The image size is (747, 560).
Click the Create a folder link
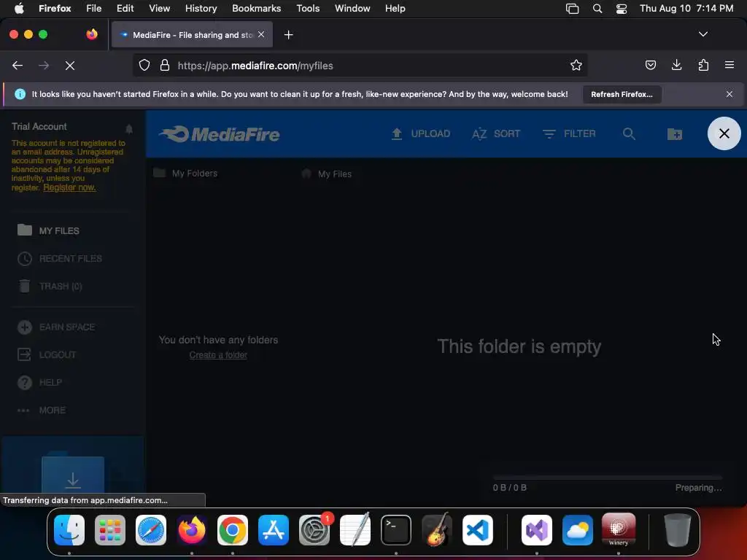pyautogui.click(x=218, y=355)
